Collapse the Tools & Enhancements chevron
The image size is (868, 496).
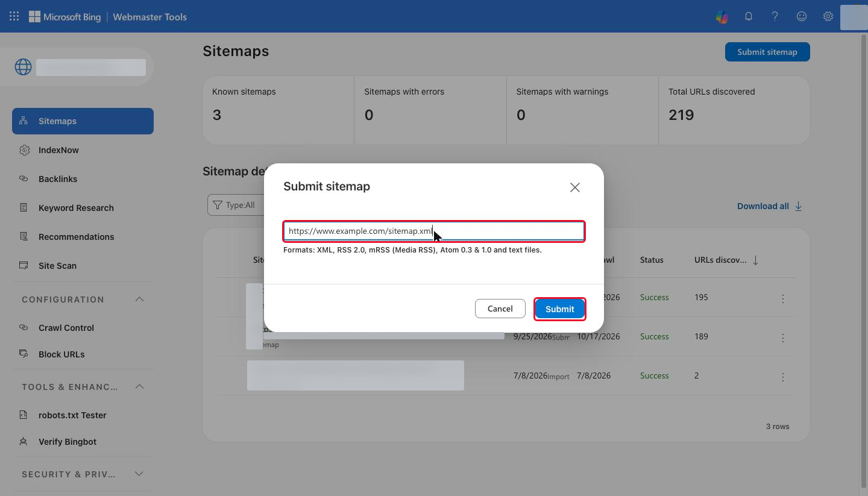tap(139, 387)
